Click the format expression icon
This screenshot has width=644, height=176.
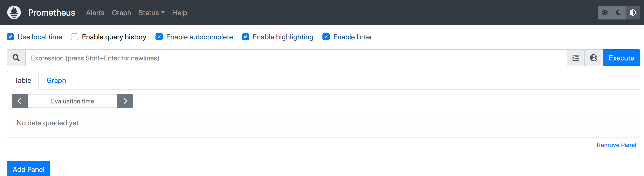(575, 58)
